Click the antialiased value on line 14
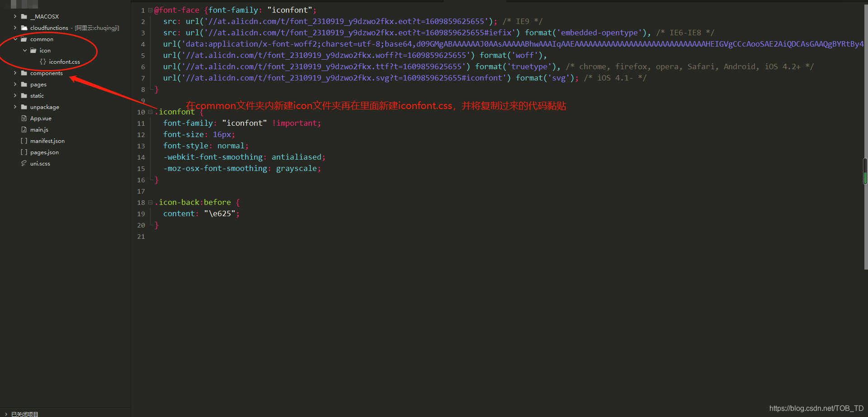Screen dimensions: 868x417 pyautogui.click(x=296, y=157)
